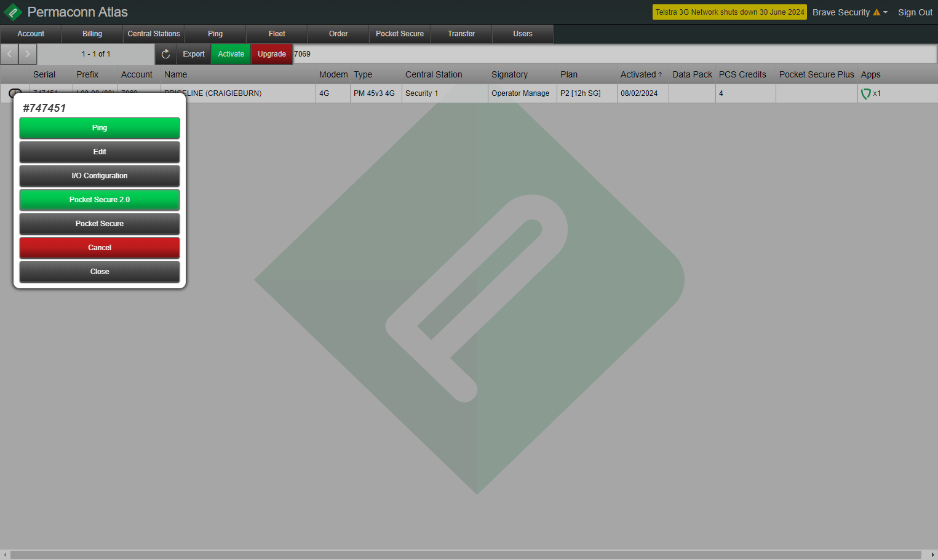Click the red Cancel button
This screenshot has height=560, width=938.
(x=100, y=248)
